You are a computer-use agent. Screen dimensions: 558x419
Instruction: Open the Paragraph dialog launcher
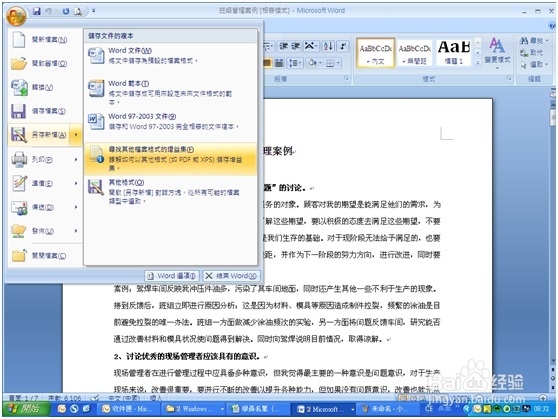tap(347, 79)
